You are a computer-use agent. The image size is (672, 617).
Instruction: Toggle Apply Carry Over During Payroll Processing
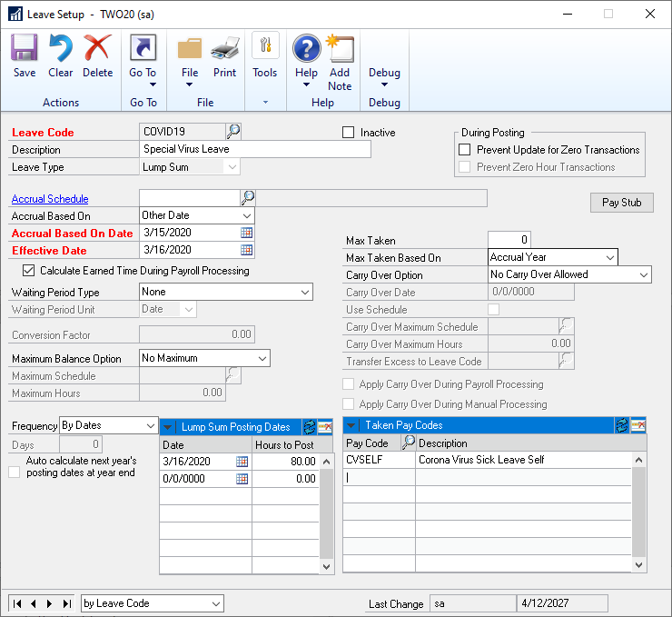click(349, 383)
